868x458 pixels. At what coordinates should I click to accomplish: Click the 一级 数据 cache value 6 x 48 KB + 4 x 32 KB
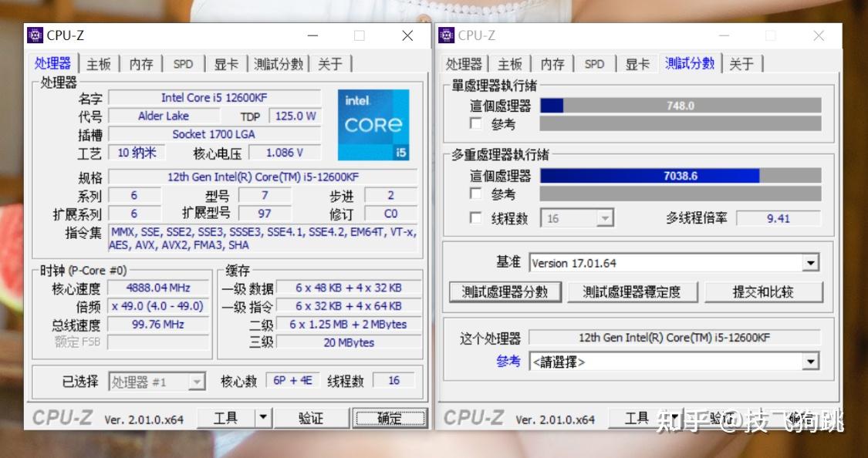tap(349, 288)
